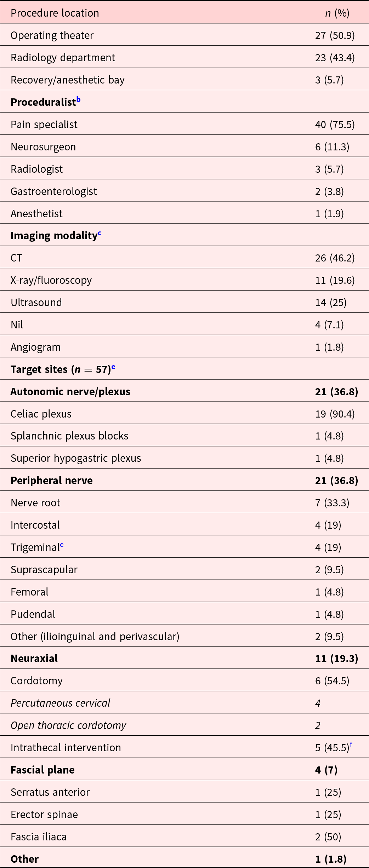Open footnote e after Target sites heading

[x=113, y=367]
